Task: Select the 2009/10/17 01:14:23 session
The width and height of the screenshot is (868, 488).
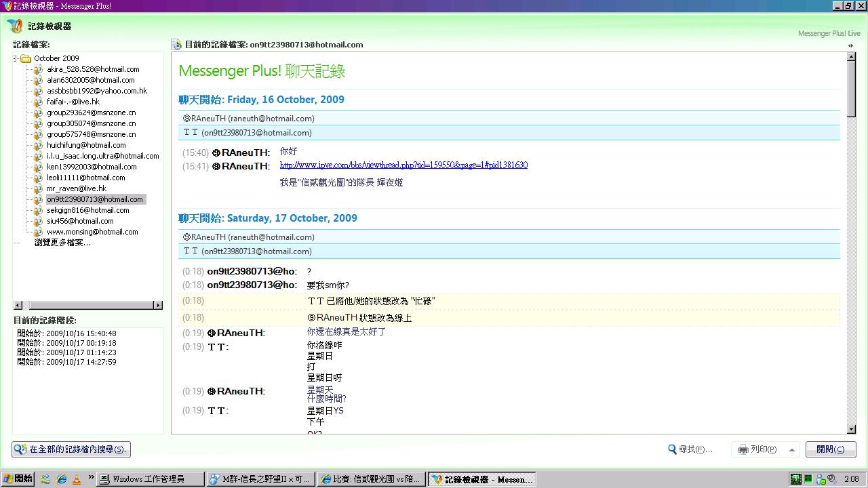Action: (66, 352)
